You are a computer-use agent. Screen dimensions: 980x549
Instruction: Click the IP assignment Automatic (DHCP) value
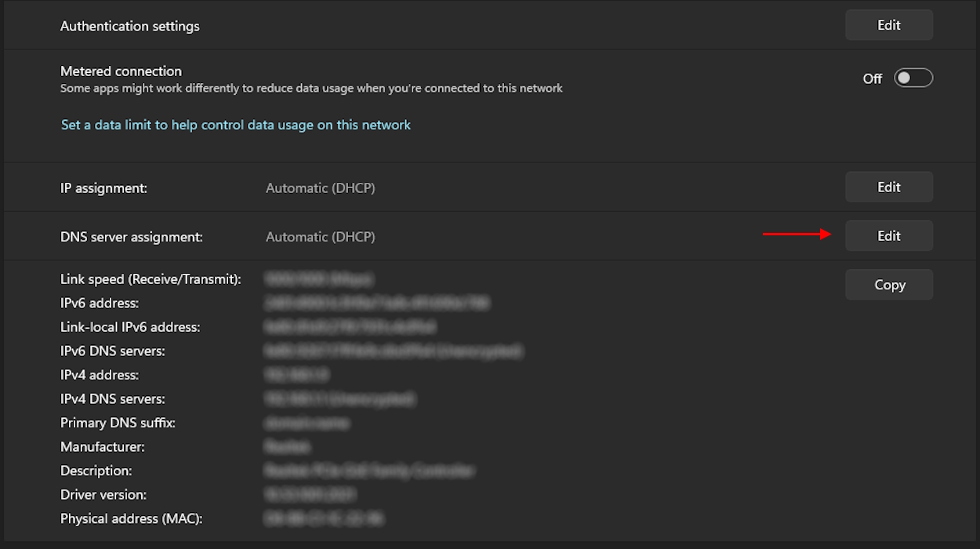pyautogui.click(x=320, y=188)
